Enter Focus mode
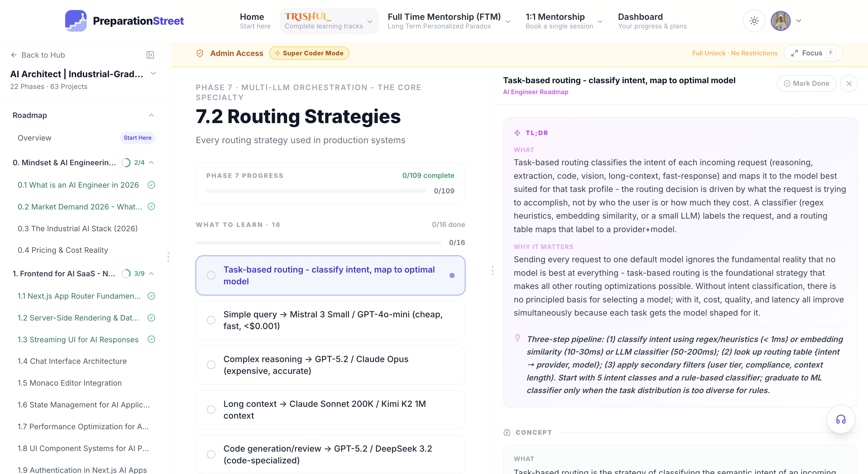This screenshot has height=474, width=868. click(813, 53)
